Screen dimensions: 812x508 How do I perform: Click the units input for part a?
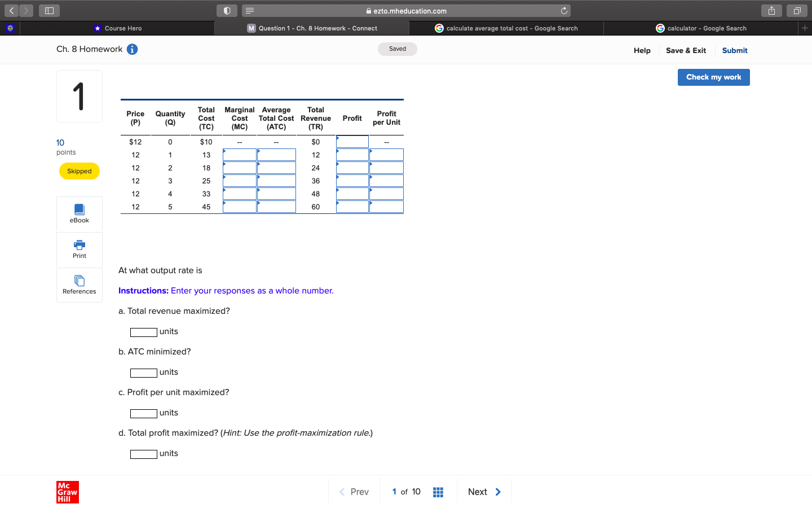pos(143,332)
